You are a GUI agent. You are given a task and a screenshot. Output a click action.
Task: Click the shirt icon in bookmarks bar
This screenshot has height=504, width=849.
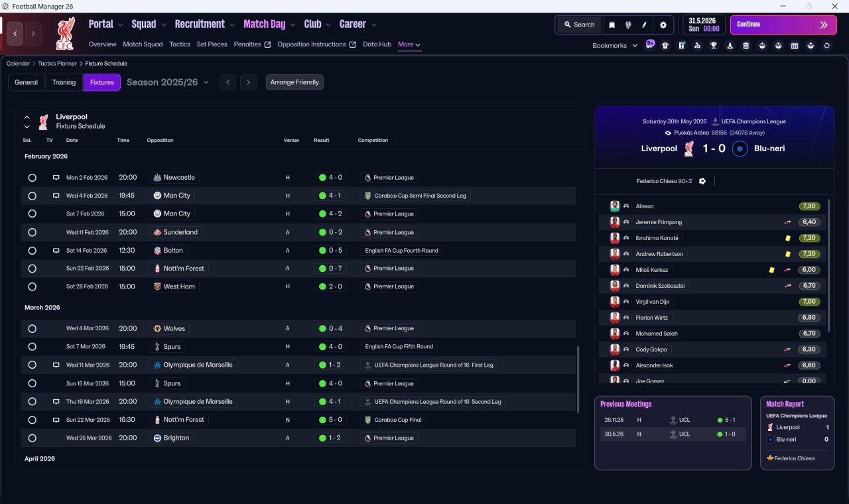[665, 46]
